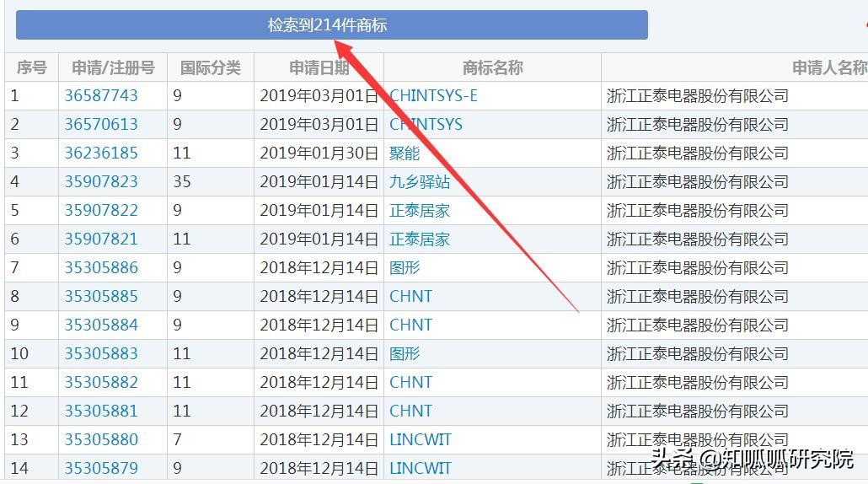Open registration number 35305882
868x484 pixels.
[x=101, y=383]
